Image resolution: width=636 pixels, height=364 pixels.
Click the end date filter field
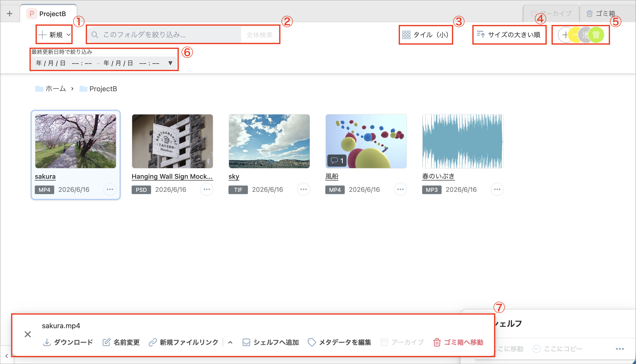pyautogui.click(x=132, y=63)
